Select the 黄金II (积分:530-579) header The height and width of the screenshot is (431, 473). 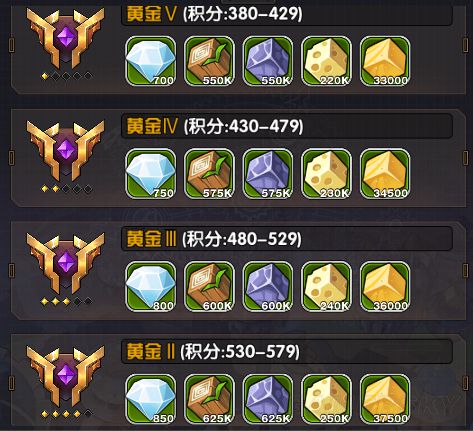click(x=287, y=351)
